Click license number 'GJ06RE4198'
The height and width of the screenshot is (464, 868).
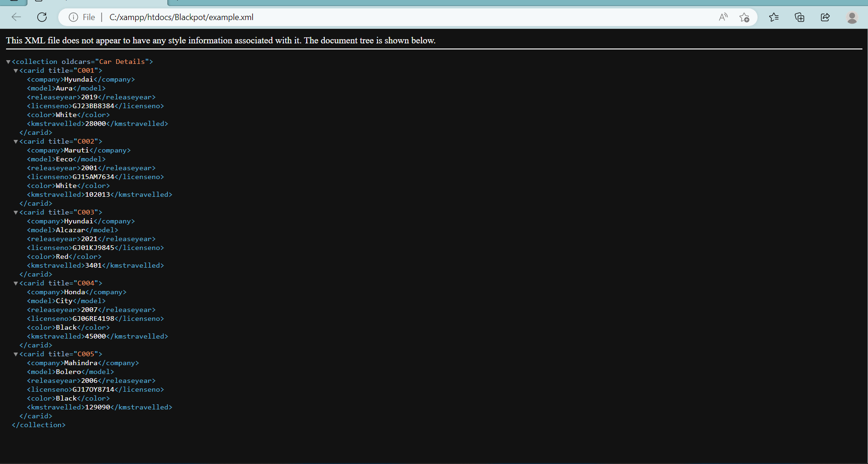coord(93,319)
